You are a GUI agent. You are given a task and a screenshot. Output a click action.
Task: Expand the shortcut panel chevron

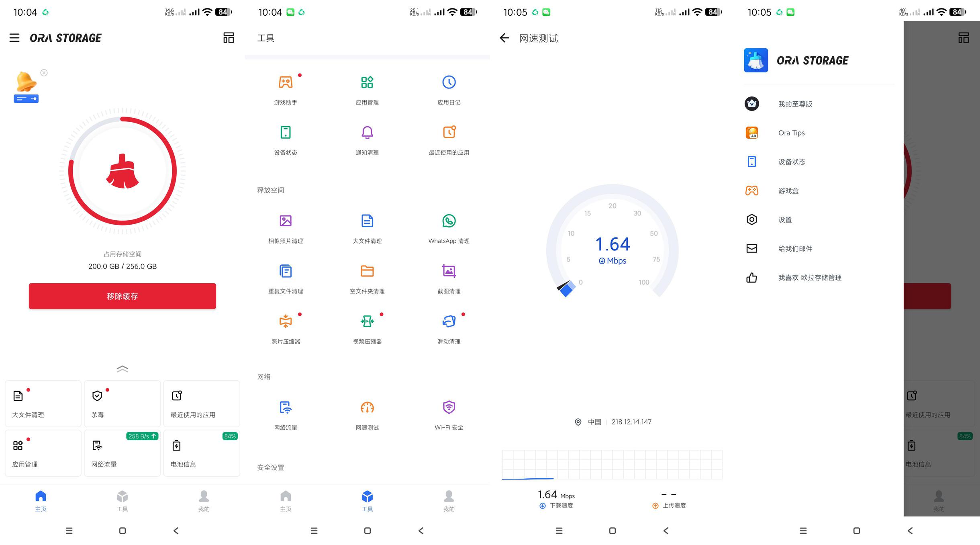pos(122,369)
